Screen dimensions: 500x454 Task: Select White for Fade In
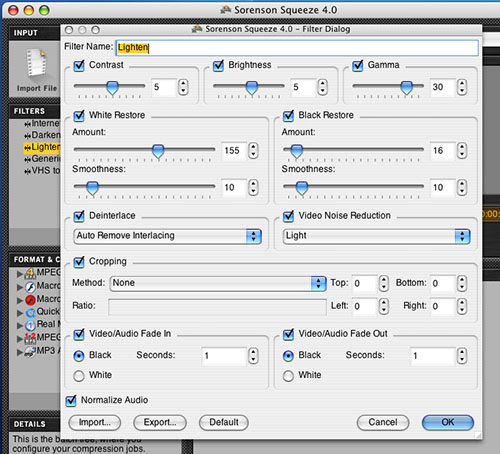point(79,376)
